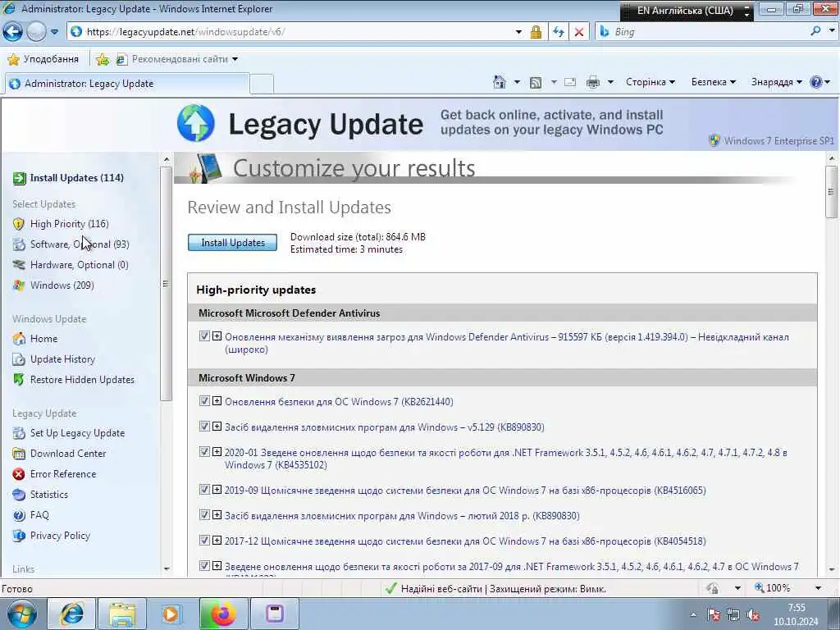840x630 pixels.
Task: Click the Bing search magnifier icon
Action: pos(816,31)
